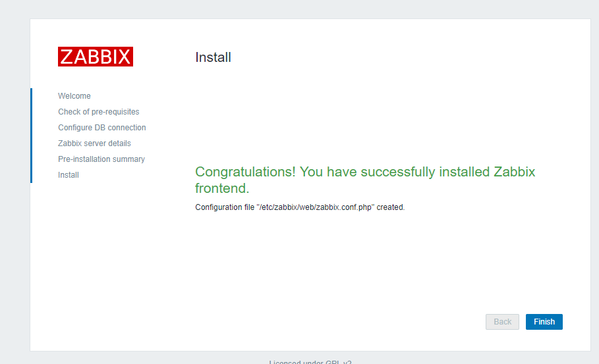
Task: Select Check of pre-requisites step
Action: tap(99, 112)
